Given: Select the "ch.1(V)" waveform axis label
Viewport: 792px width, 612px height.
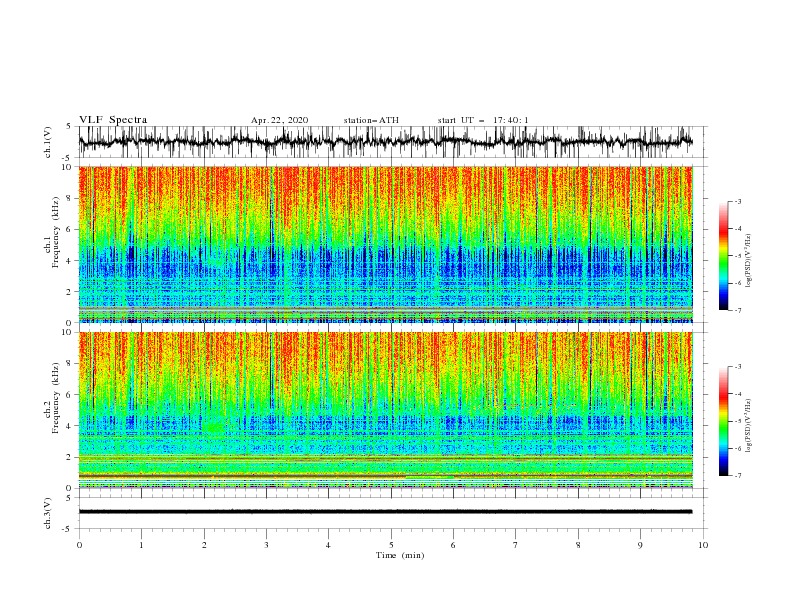Looking at the screenshot, I should coord(48,142).
